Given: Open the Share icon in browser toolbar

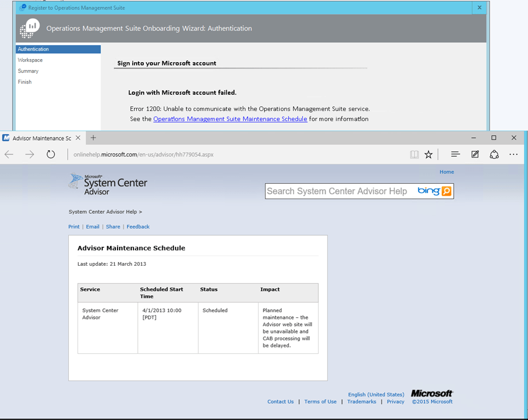Looking at the screenshot, I should click(x=494, y=154).
